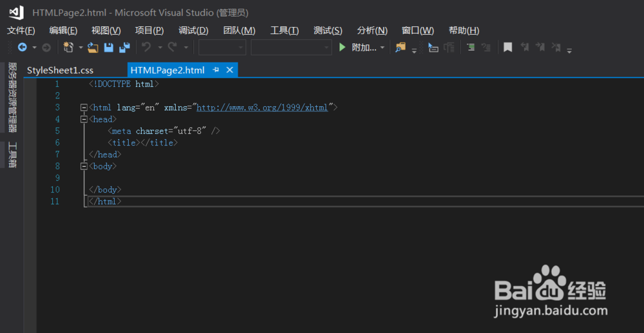Open the 文件(F) menu

click(x=21, y=30)
